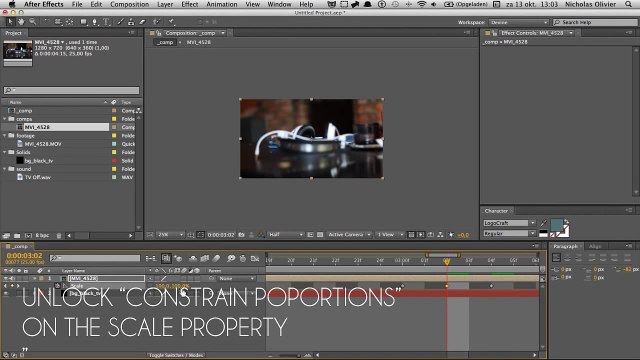640x360 pixels.
Task: Open the Workspace dropdown
Action: 519,22
